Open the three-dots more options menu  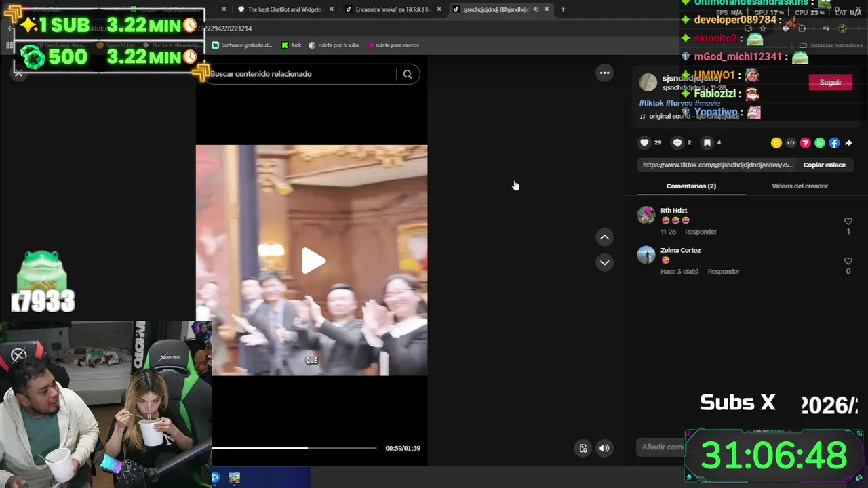(x=604, y=73)
